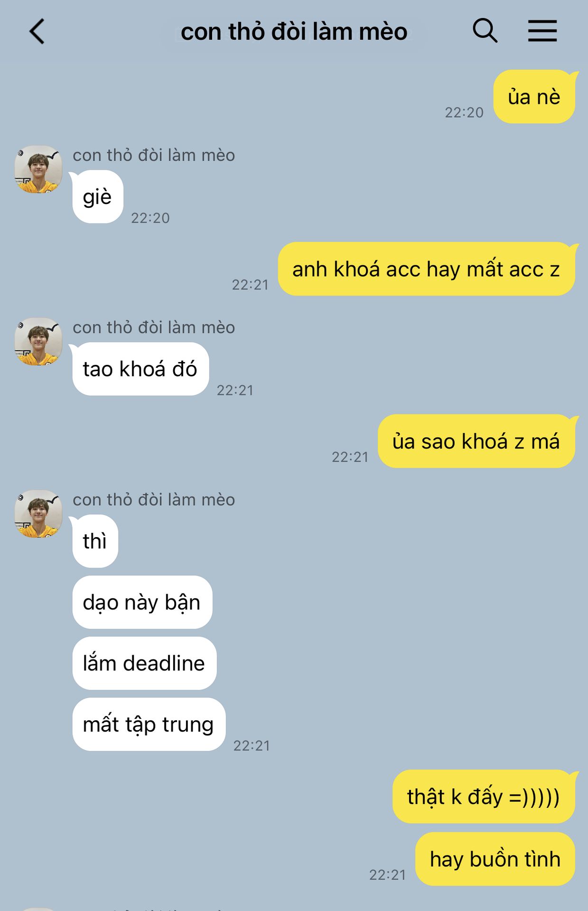
Task: Select the 'thật k đấy =)))))' bubble
Action: [484, 797]
